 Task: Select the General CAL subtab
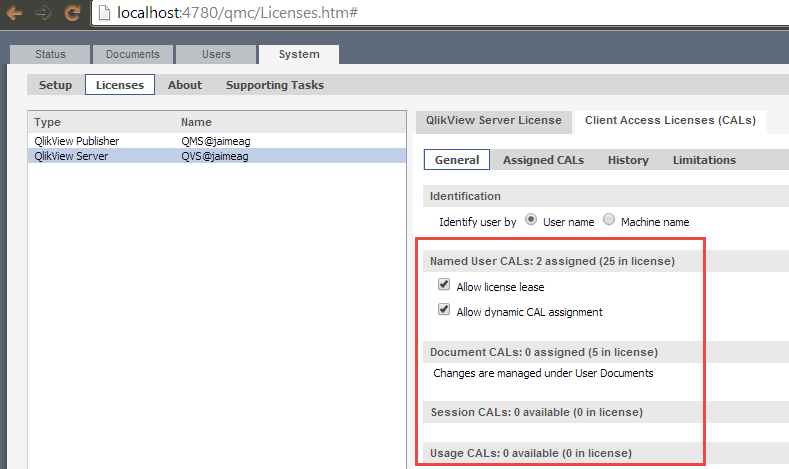pos(457,160)
